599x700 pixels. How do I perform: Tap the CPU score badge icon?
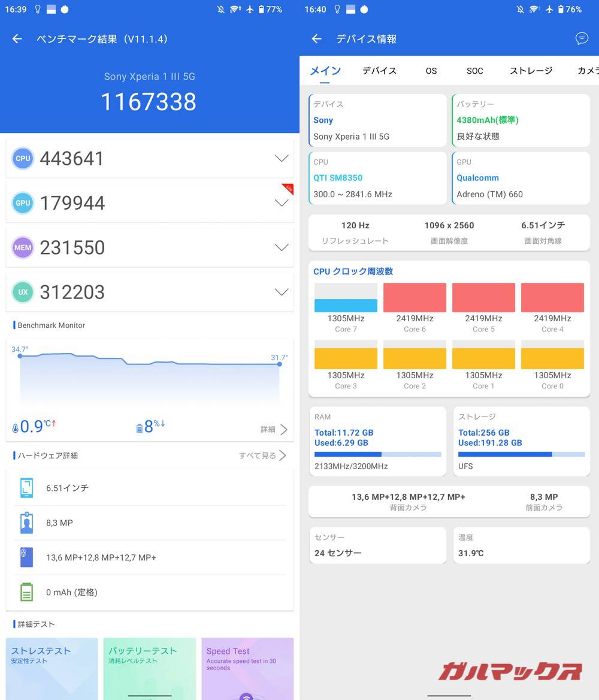click(23, 158)
